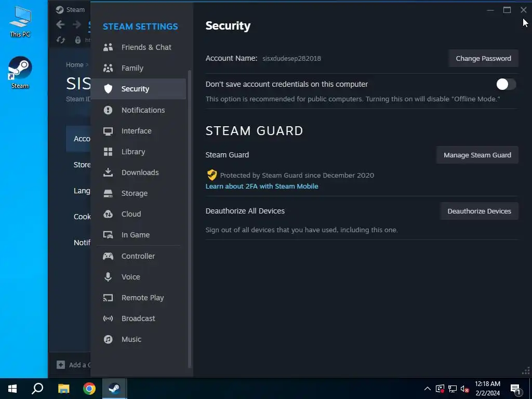Open Chrome from the taskbar

click(89, 389)
